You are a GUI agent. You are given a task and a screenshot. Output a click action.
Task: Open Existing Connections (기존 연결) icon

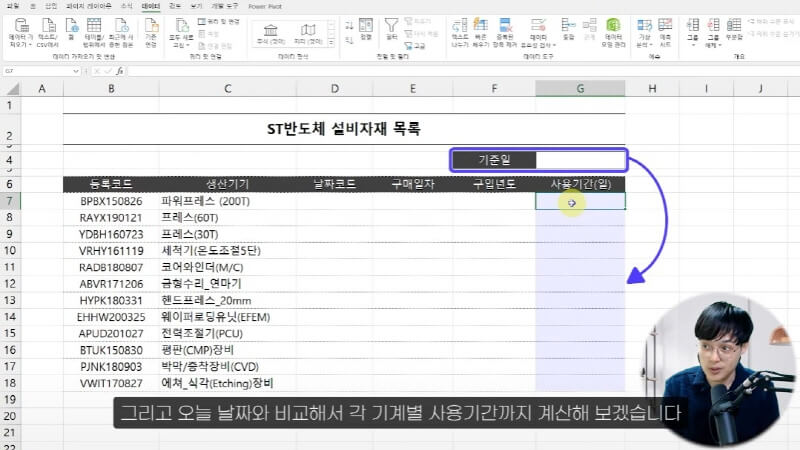click(151, 26)
